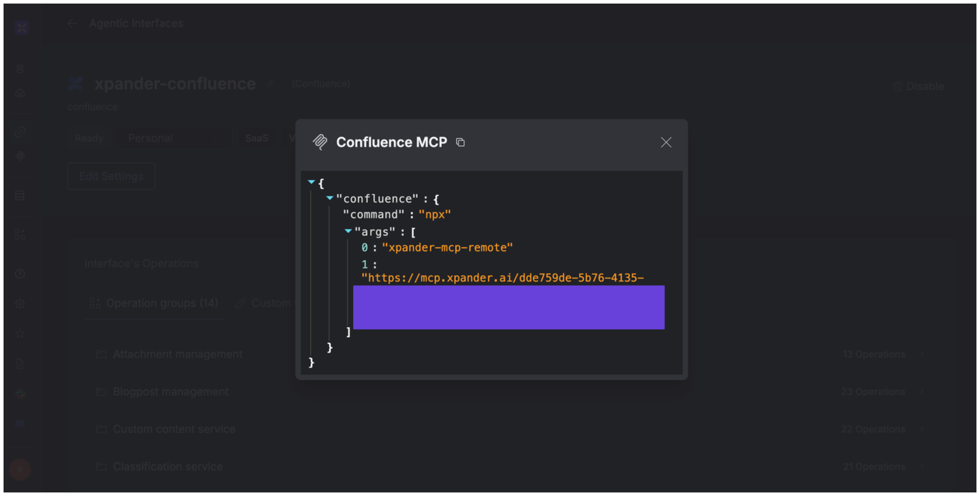Click the xpander logo in sidebar
The height and width of the screenshot is (496, 980).
[22, 27]
